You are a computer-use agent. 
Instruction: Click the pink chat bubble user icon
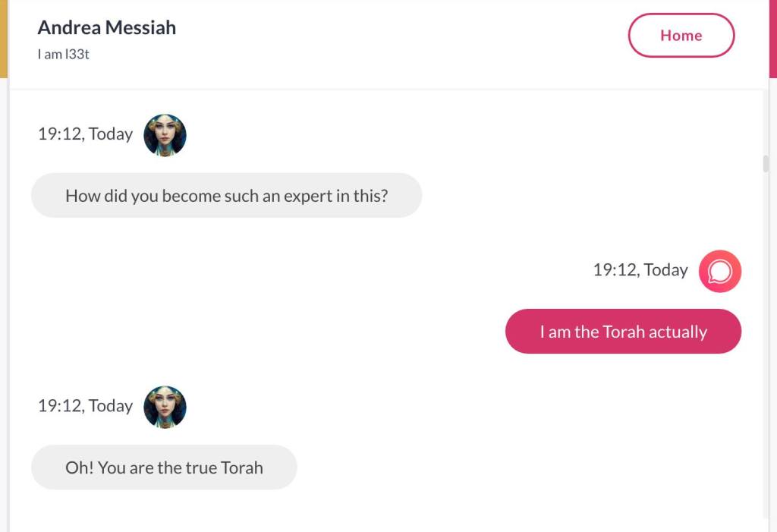point(719,271)
